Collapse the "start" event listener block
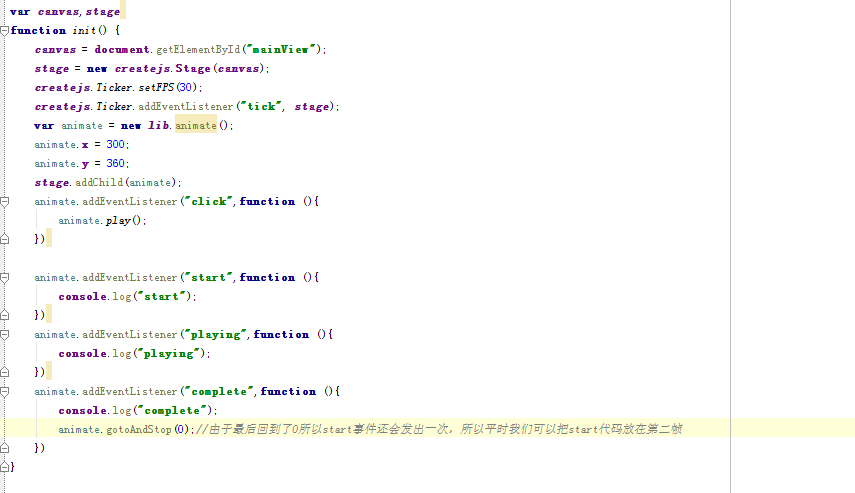Viewport: 855px width, 493px height. 5,277
